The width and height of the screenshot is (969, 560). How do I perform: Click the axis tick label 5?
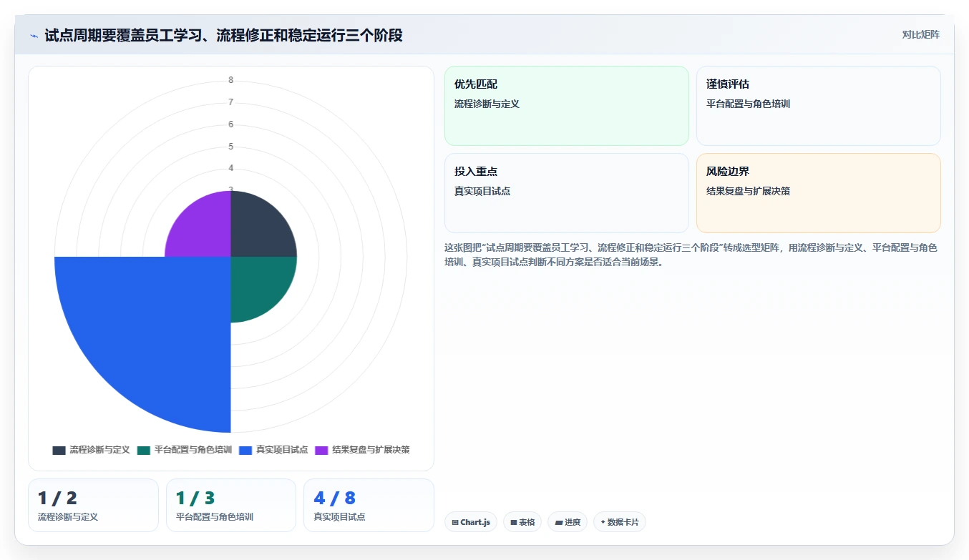[x=231, y=147]
